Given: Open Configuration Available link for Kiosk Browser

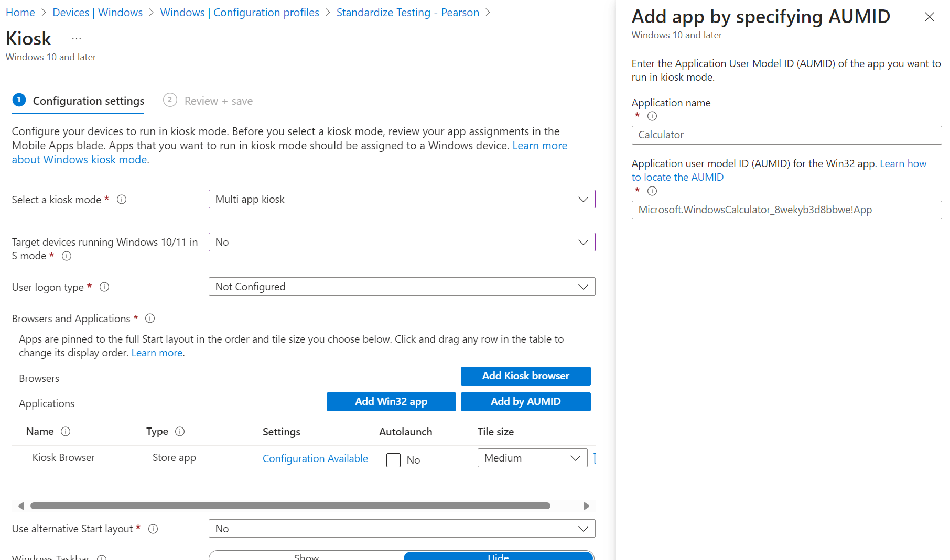Looking at the screenshot, I should click(x=315, y=458).
